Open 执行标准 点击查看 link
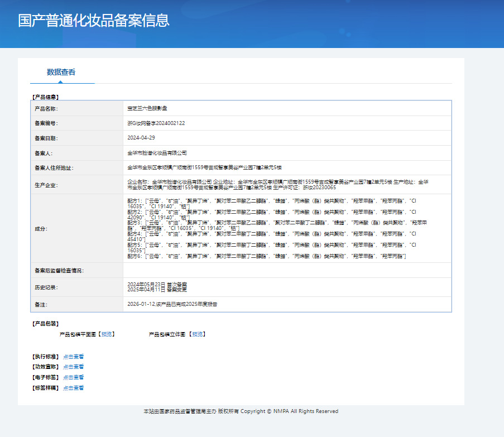504x437 pixels. [x=73, y=356]
